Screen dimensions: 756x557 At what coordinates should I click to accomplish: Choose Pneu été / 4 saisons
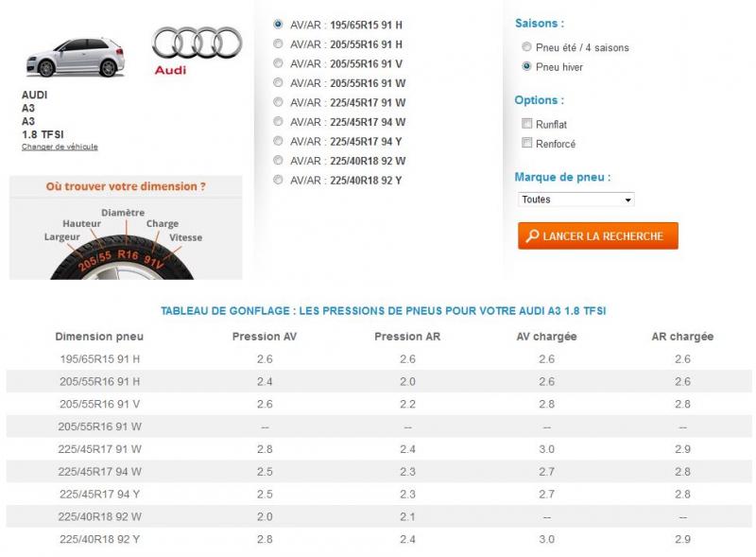point(526,47)
